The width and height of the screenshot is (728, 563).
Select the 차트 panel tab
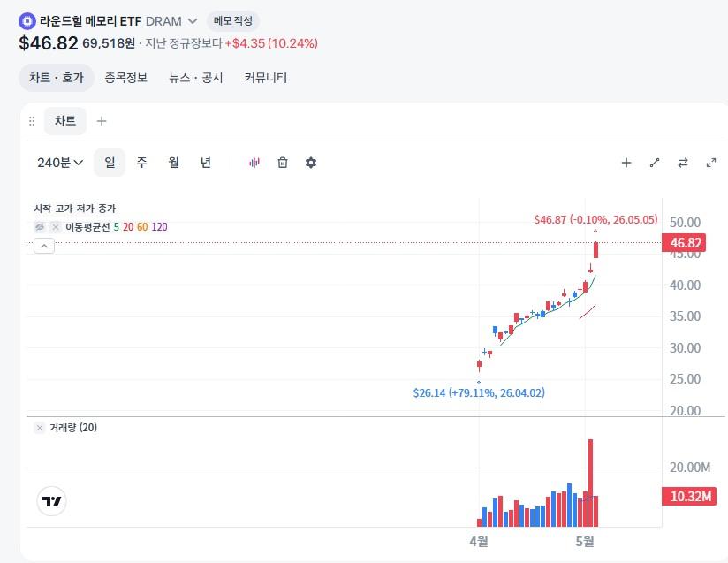pyautogui.click(x=65, y=121)
